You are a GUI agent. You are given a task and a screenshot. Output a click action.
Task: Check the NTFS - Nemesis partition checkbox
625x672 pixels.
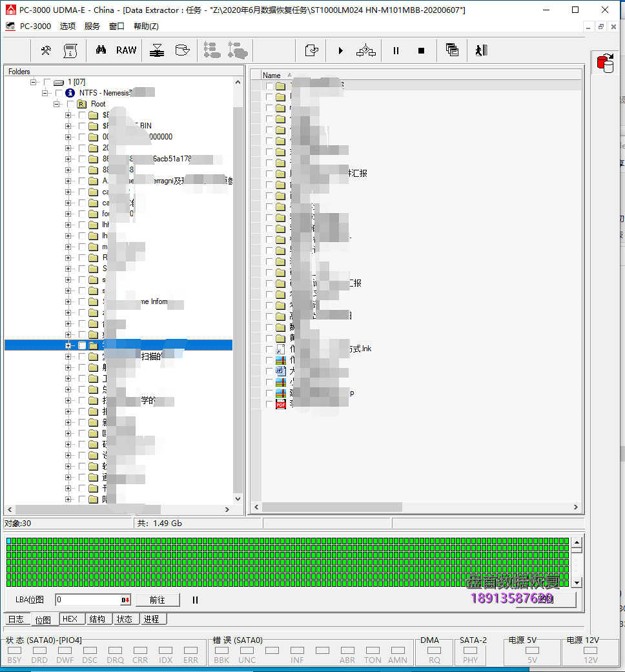coord(59,93)
